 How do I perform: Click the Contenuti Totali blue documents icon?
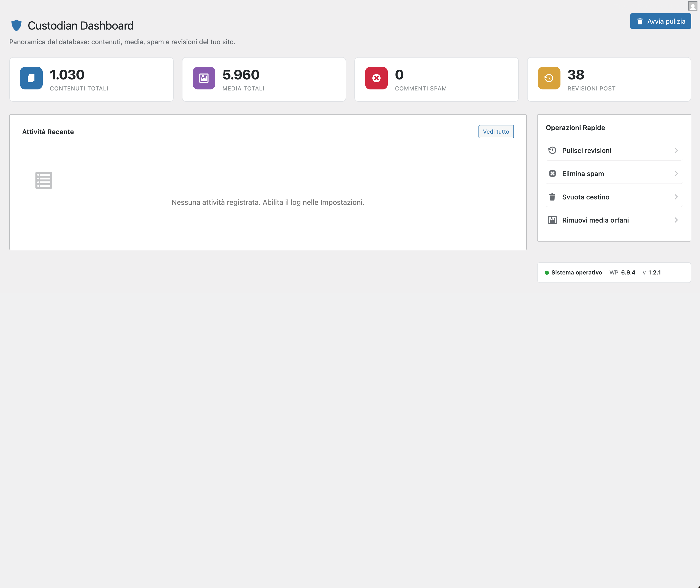click(x=31, y=78)
